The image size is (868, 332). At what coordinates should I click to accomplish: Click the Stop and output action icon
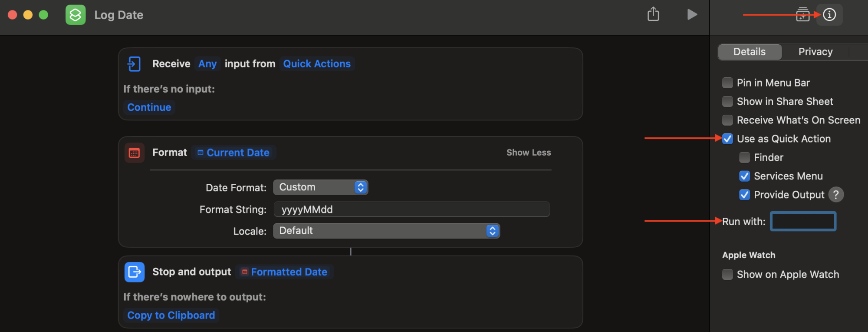pyautogui.click(x=135, y=272)
